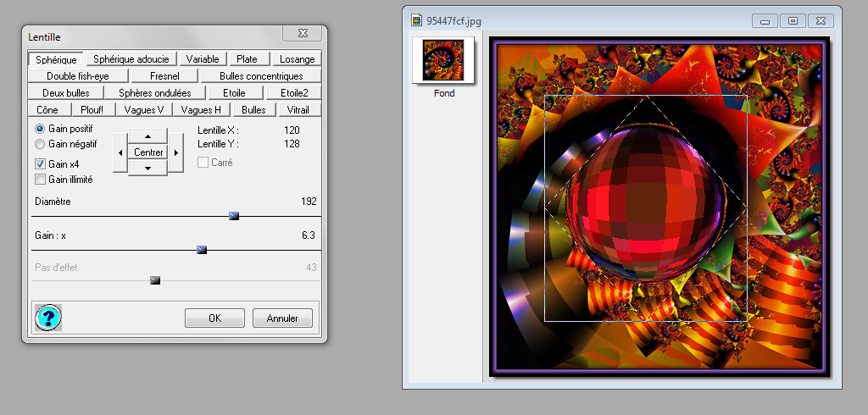Uncheck the Gain x4 checkbox

click(40, 163)
